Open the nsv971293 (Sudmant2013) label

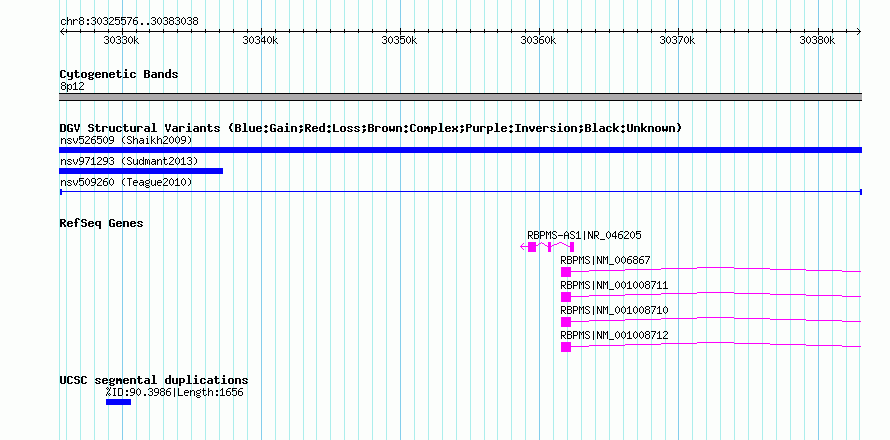pos(129,162)
